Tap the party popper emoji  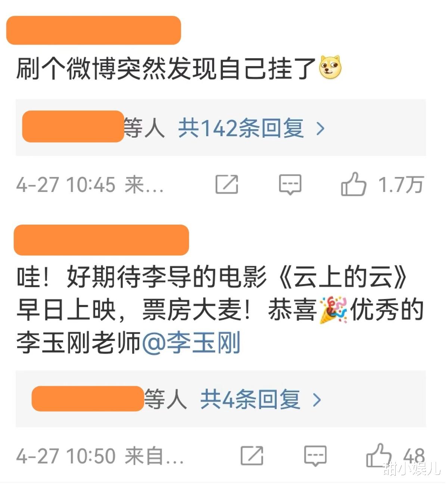[333, 310]
